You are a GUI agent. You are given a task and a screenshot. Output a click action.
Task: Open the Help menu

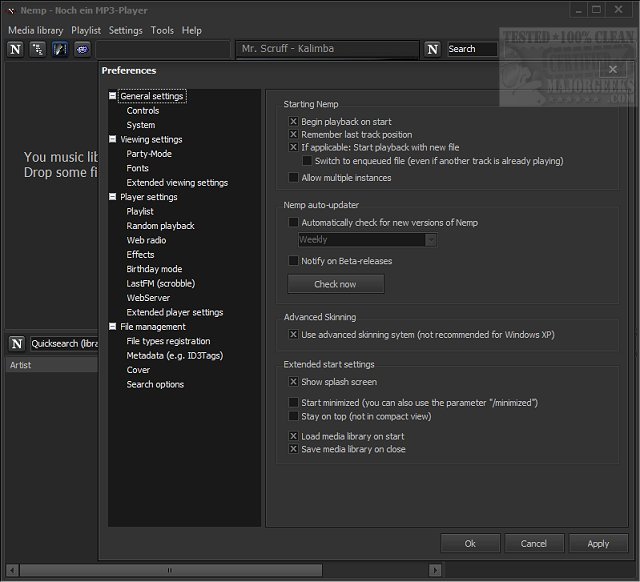(x=191, y=31)
